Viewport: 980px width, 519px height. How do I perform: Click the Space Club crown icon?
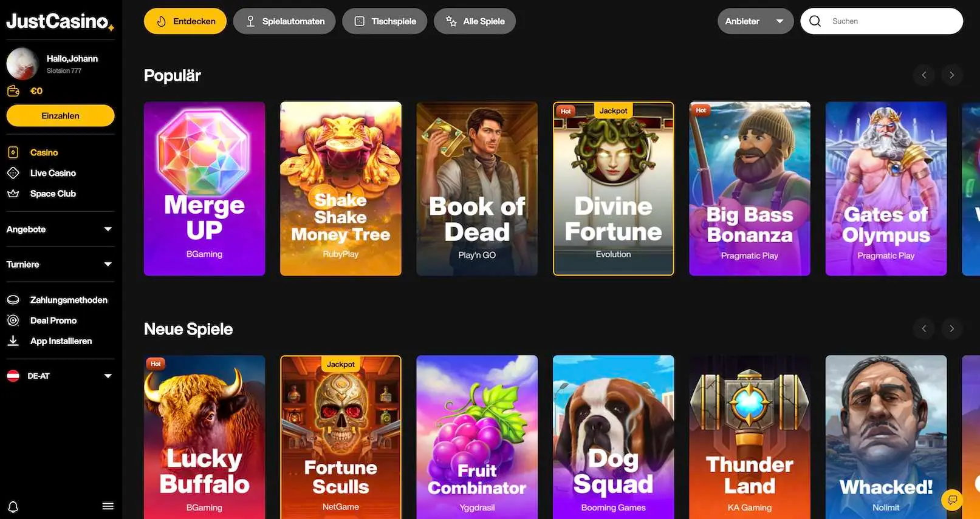(x=13, y=194)
